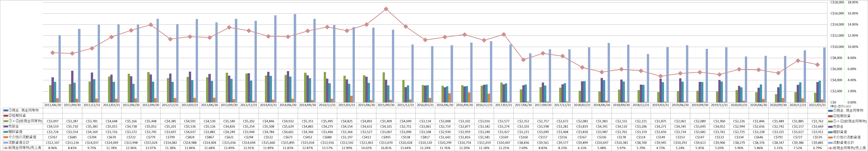The width and height of the screenshot is (868, 151).
Task: Click the C$2,930 inventory cell
Action: click(x=445, y=132)
